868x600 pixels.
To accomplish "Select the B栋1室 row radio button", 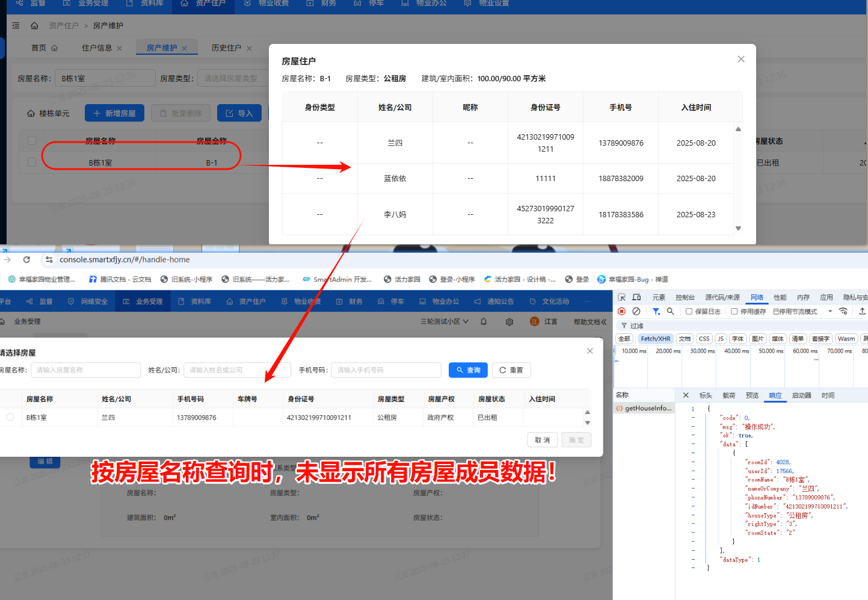I will coord(10,417).
